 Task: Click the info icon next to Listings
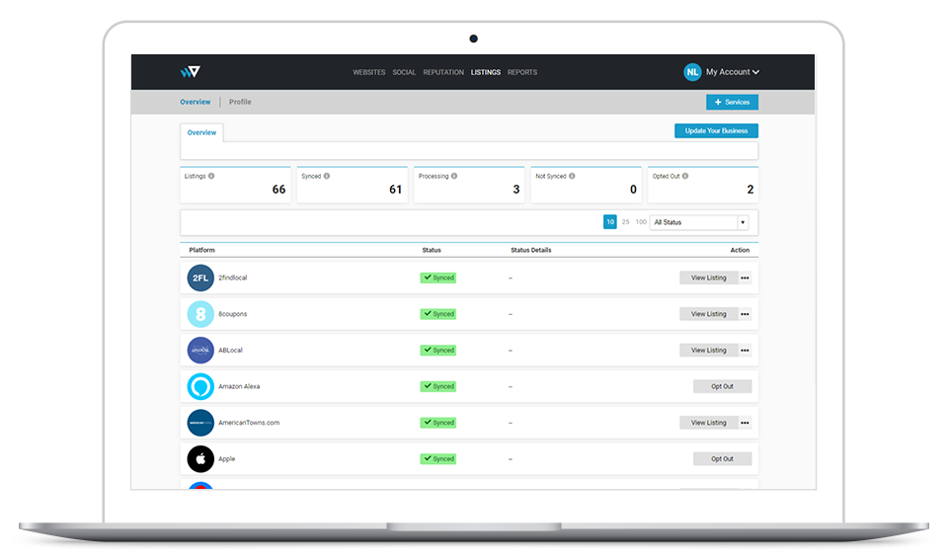tap(211, 176)
